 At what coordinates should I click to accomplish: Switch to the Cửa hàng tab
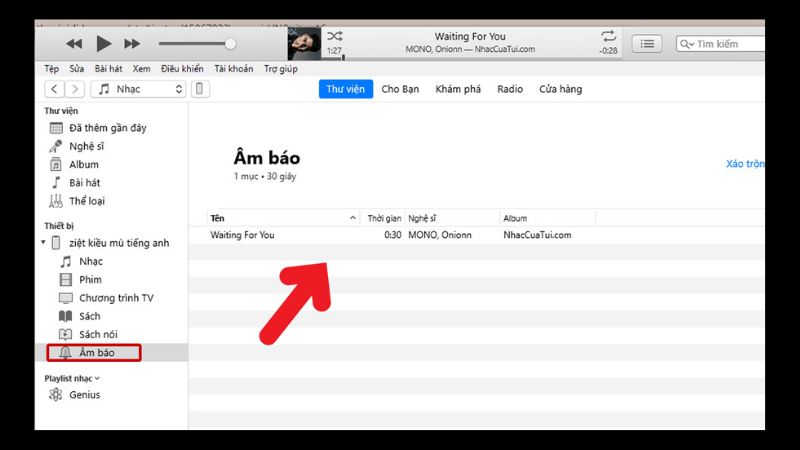(x=560, y=89)
